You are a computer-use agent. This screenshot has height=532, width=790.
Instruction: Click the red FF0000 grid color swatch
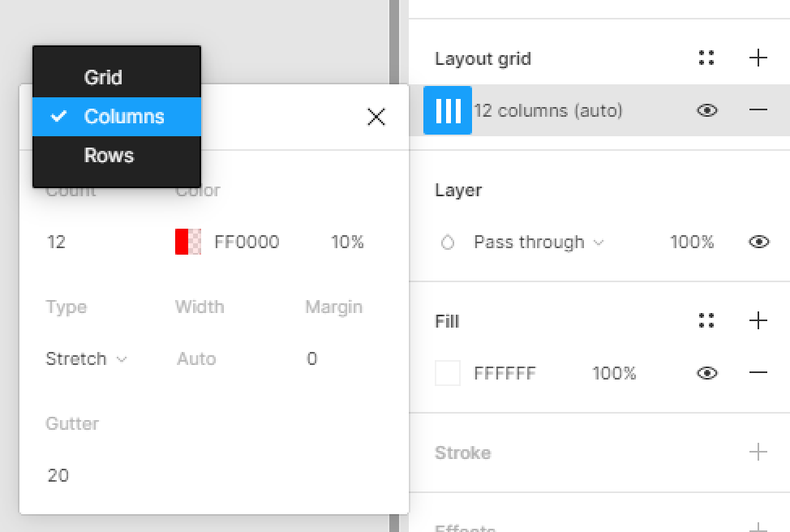188,242
